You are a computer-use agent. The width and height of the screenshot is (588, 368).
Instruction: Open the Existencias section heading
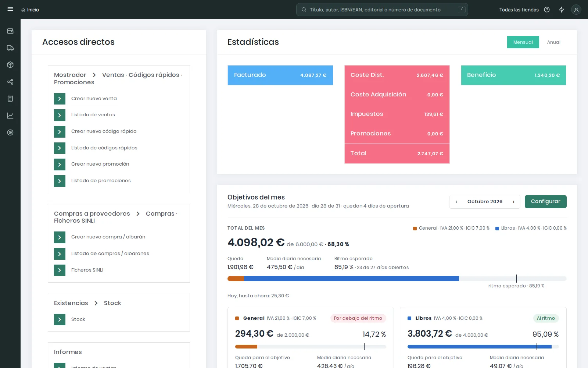[71, 303]
